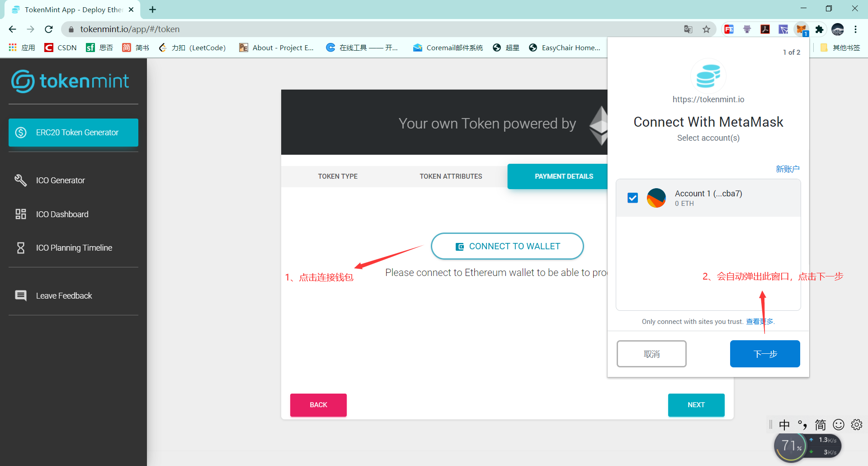Click the tokenmint logo in sidebar
The height and width of the screenshot is (466, 868).
[70, 81]
